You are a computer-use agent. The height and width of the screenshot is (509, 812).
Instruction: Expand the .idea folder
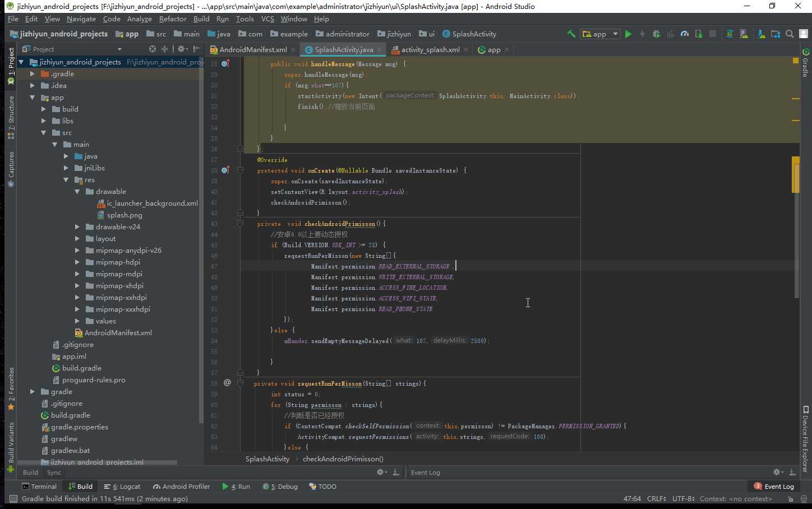click(32, 85)
